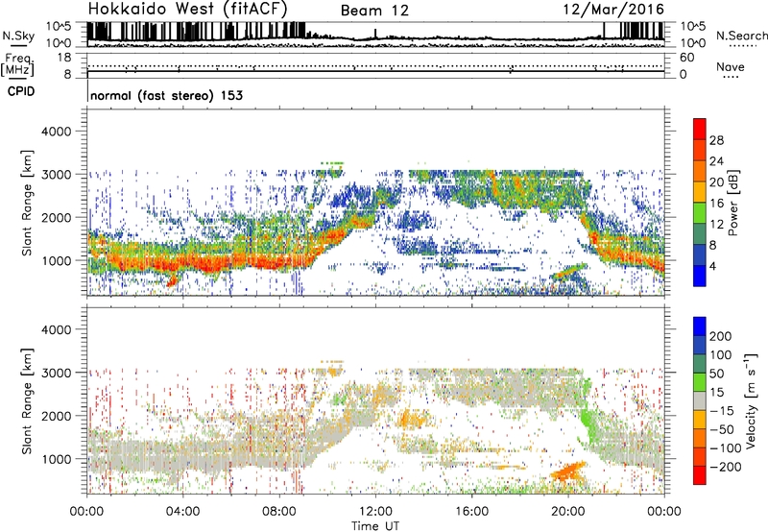The width and height of the screenshot is (768, 532).
Task: Click the left '10^5' noise axis tick
Action: coord(59,26)
